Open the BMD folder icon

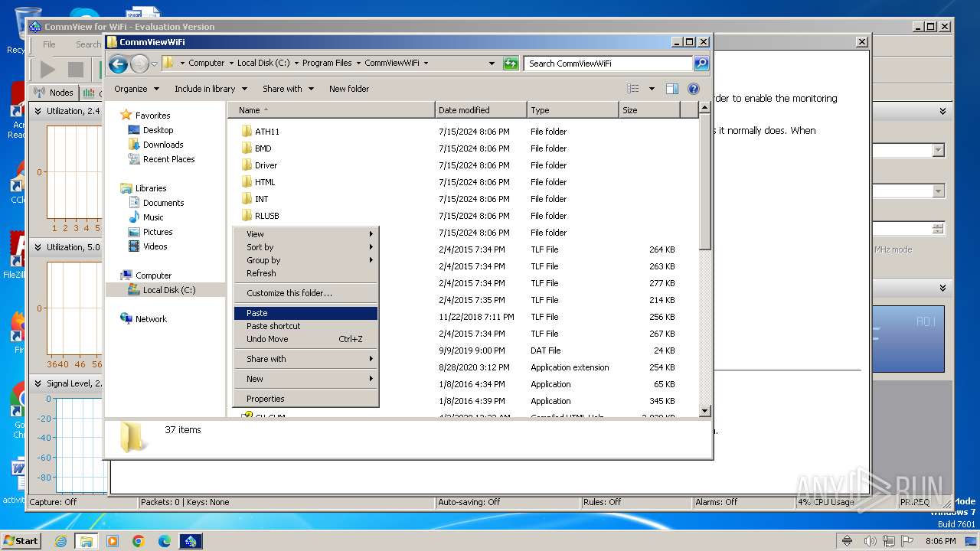[247, 148]
